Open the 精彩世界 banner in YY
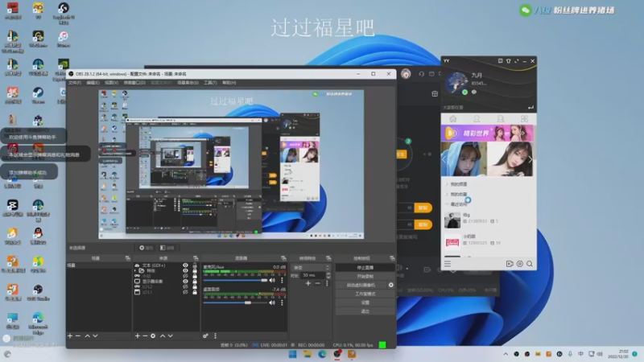This screenshot has height=362, width=644. point(487,133)
